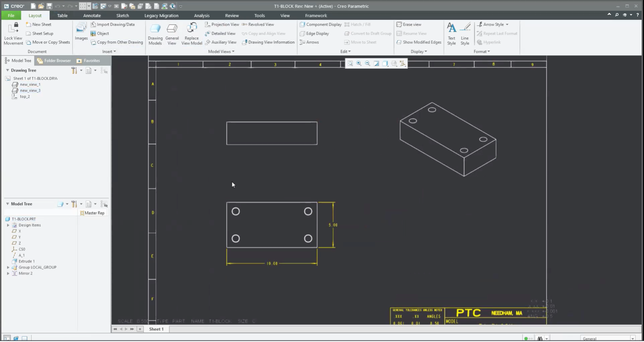
Task: Click the green status indicator dot
Action: 526,338
